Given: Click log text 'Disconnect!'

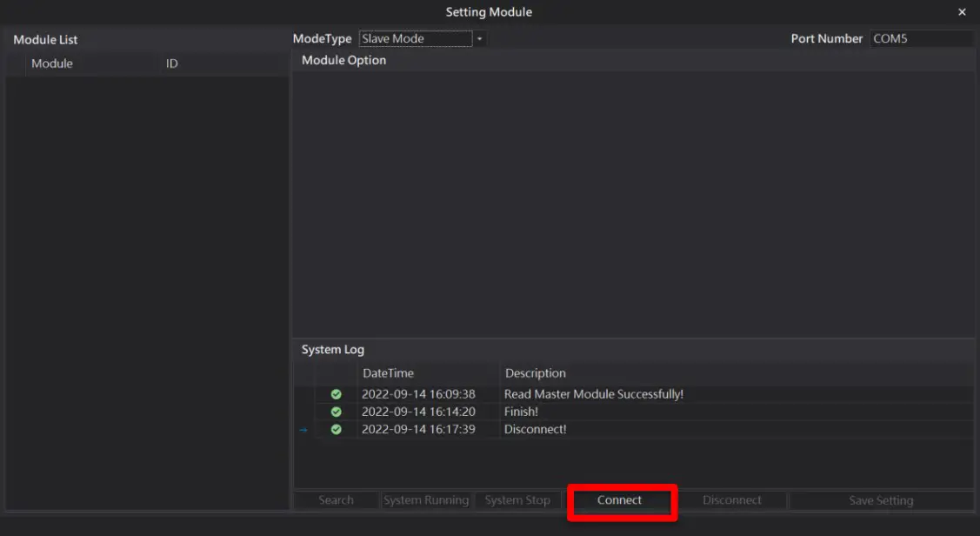Looking at the screenshot, I should coord(535,429).
